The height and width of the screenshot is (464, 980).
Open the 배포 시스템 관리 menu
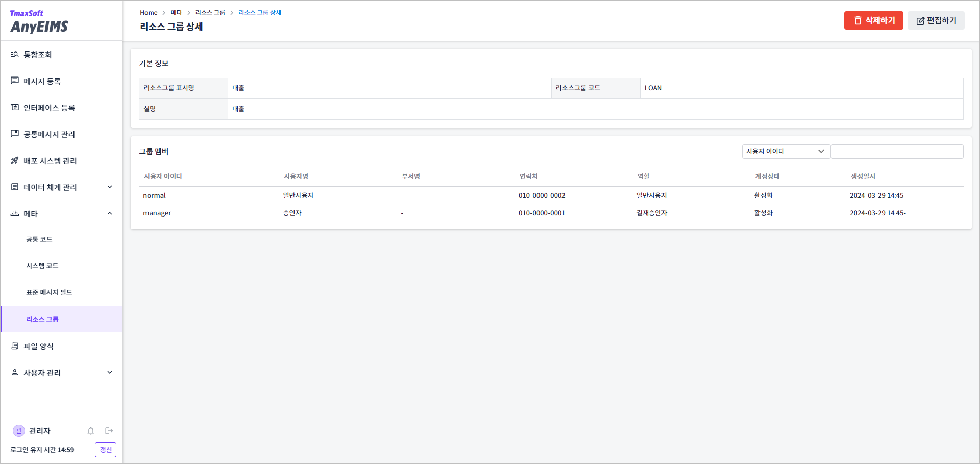(61, 161)
